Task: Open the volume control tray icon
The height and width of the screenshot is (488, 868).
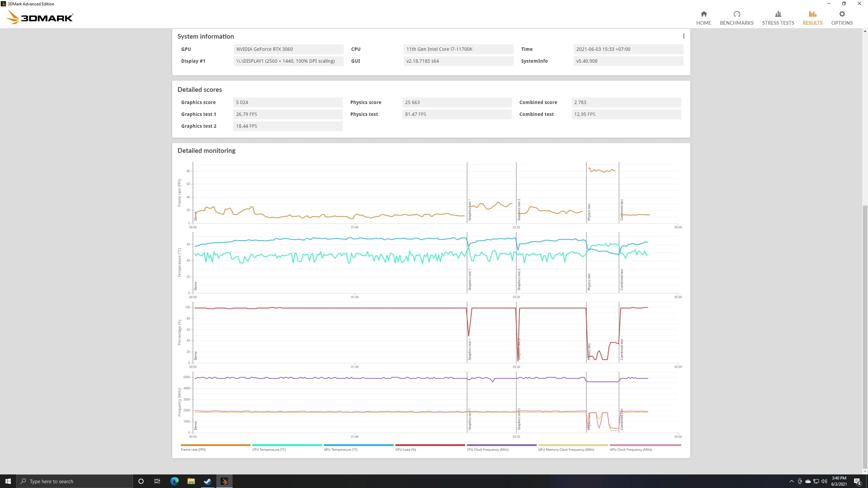Action: (824, 481)
